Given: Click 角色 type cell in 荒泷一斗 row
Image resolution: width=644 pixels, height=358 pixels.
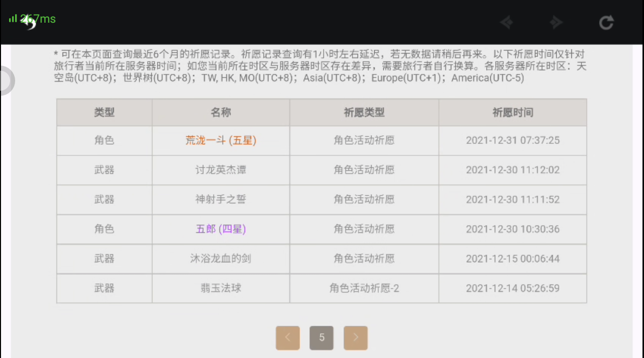Looking at the screenshot, I should (104, 141).
